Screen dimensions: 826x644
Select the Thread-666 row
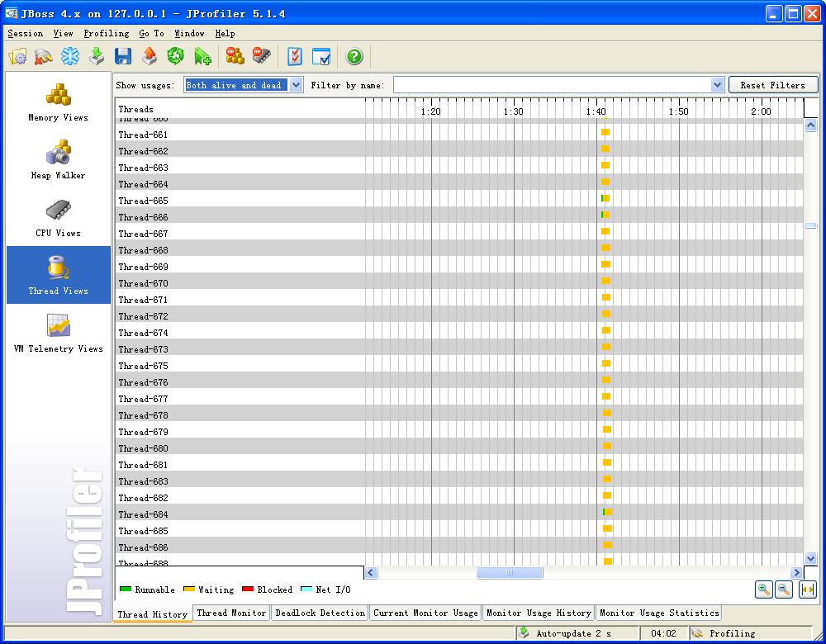[x=459, y=215]
